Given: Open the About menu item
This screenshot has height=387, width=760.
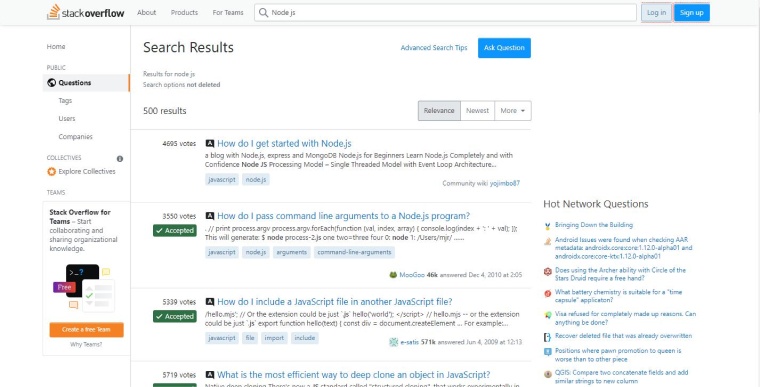Looking at the screenshot, I should point(146,13).
